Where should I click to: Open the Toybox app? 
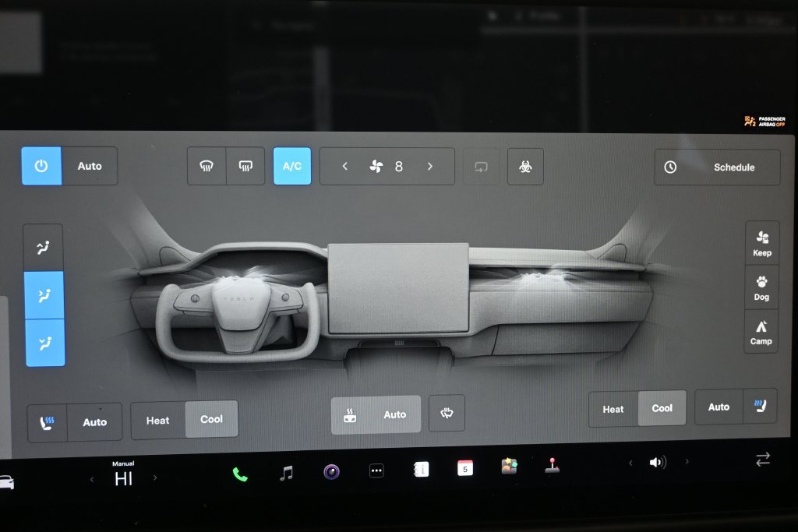509,466
